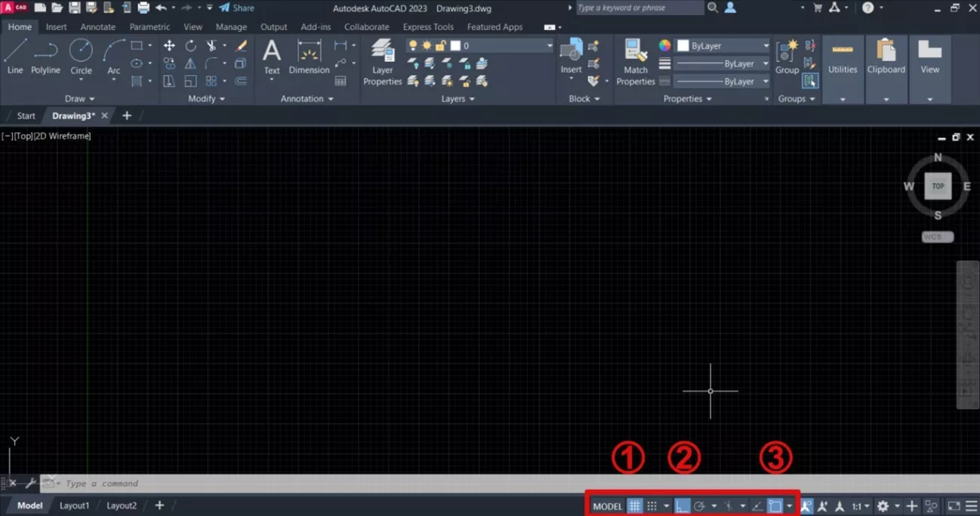The height and width of the screenshot is (516, 980).
Task: Click the Share button
Action: point(236,8)
